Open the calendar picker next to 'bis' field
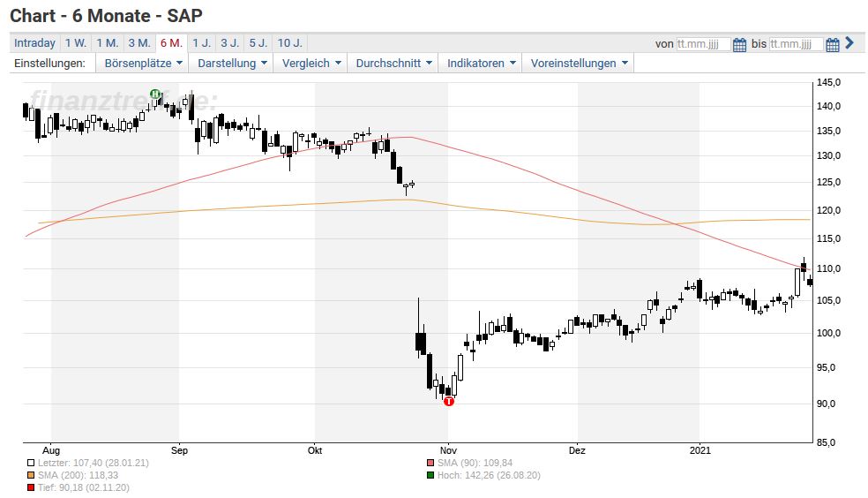 [x=833, y=45]
